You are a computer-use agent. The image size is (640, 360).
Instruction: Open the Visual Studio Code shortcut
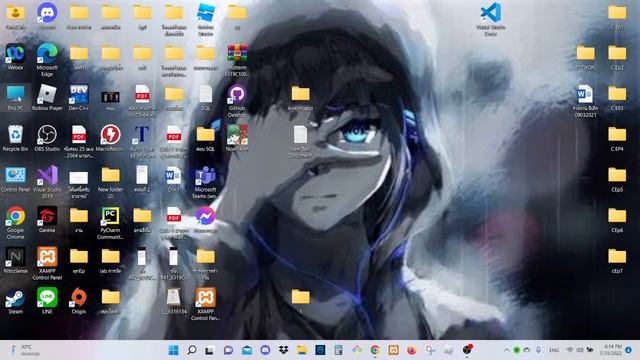[x=491, y=19]
